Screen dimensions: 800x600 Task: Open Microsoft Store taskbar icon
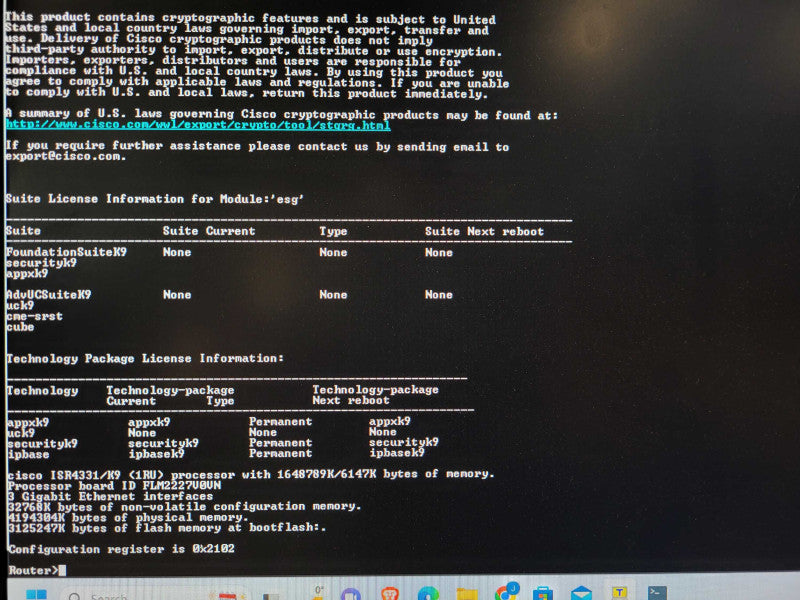(x=542, y=594)
